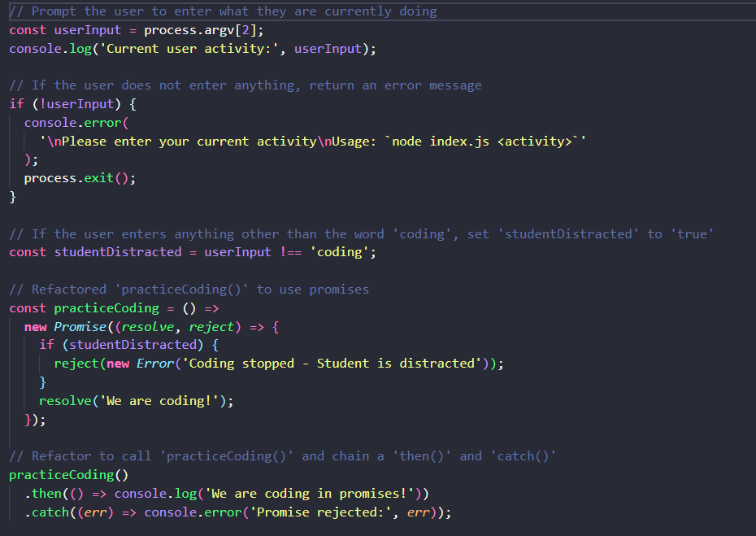Click the '.catch((err)' line with 'Promise rejected:'

238,512
